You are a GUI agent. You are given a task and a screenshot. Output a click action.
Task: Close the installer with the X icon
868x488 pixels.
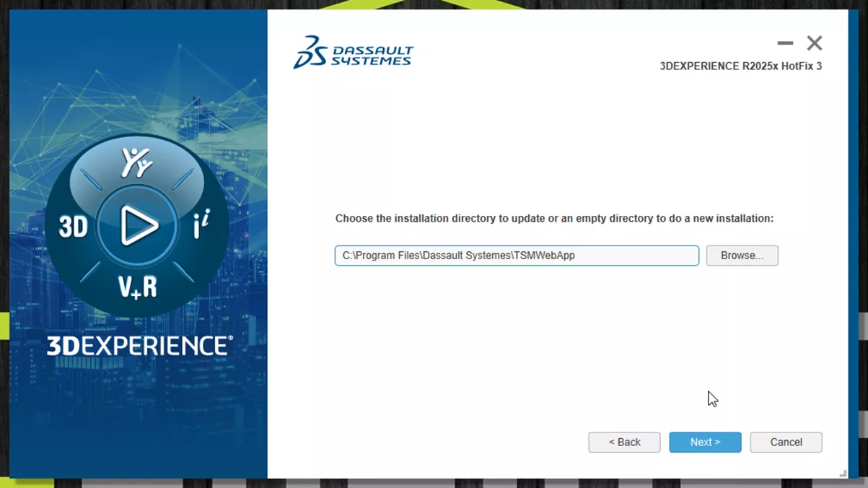tap(815, 43)
